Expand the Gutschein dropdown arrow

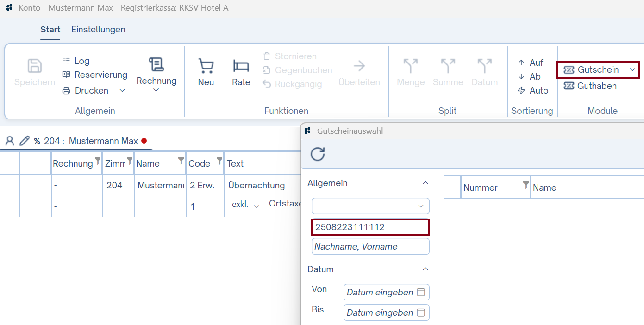[x=632, y=70]
